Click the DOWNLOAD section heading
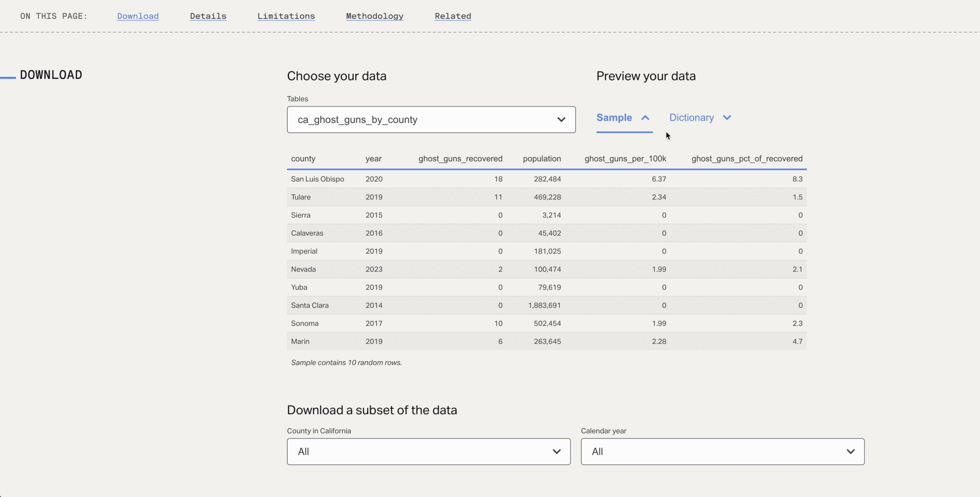 point(51,75)
